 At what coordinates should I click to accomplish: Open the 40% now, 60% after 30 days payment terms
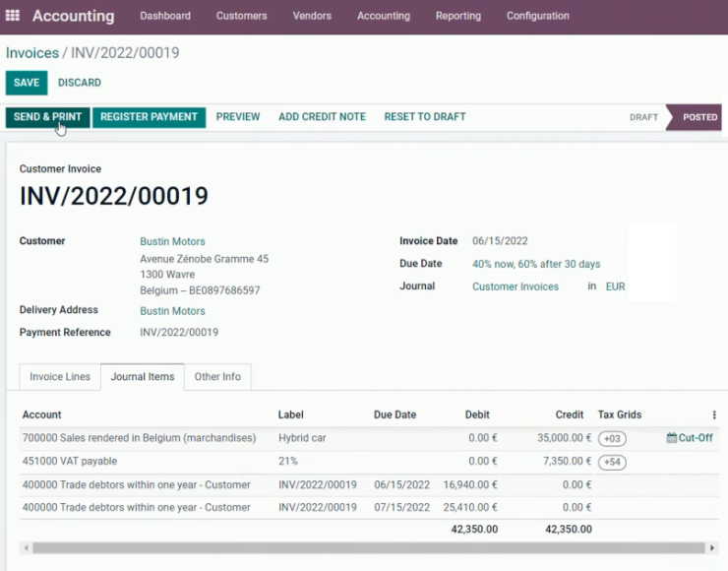click(x=536, y=264)
